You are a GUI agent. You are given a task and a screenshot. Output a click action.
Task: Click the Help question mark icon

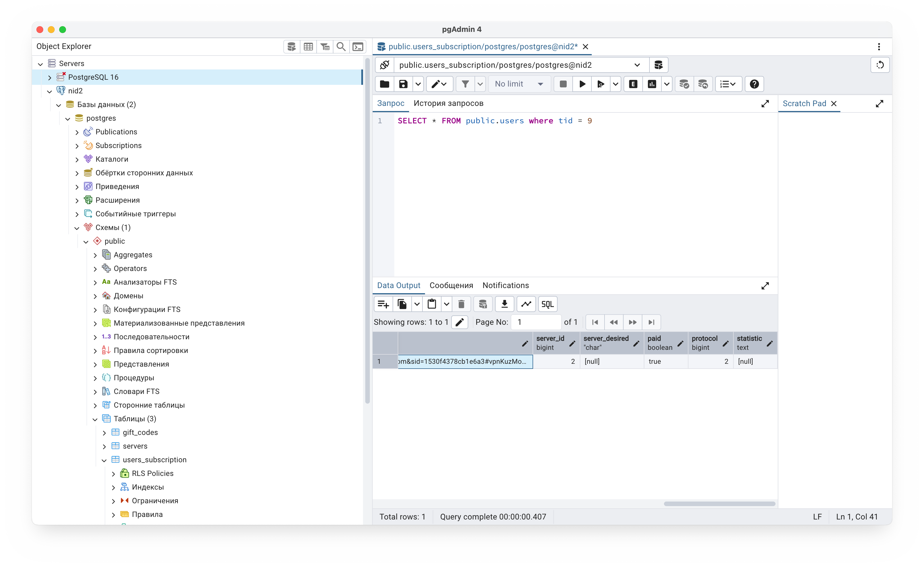[754, 84]
